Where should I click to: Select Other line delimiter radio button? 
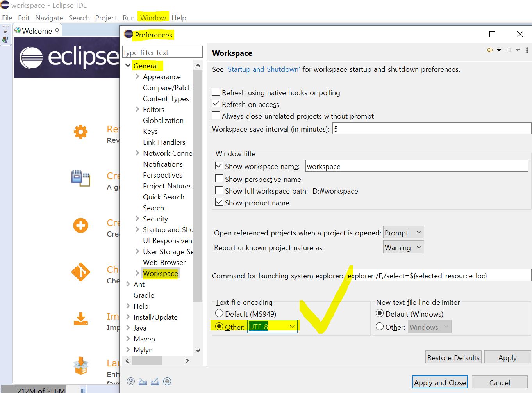380,327
